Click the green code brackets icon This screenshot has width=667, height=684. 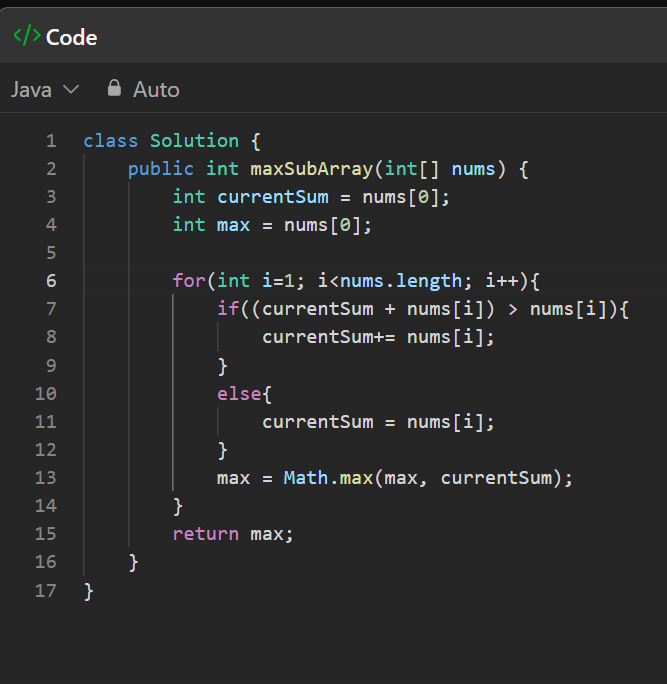27,36
